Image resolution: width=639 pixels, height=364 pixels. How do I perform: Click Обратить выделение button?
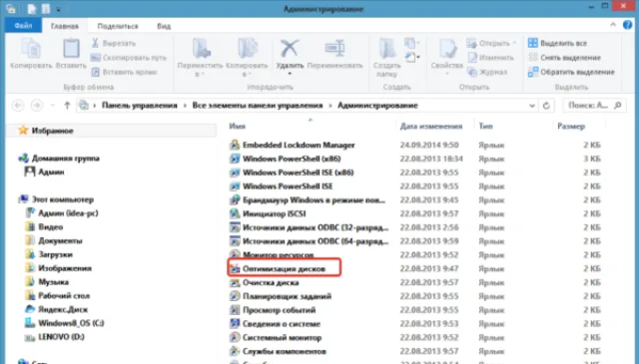(x=571, y=72)
